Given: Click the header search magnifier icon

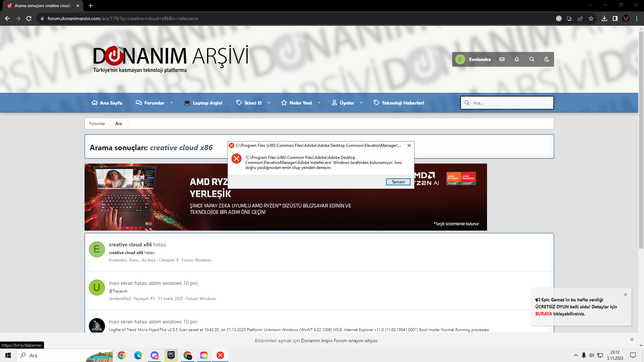Looking at the screenshot, I should click(532, 59).
